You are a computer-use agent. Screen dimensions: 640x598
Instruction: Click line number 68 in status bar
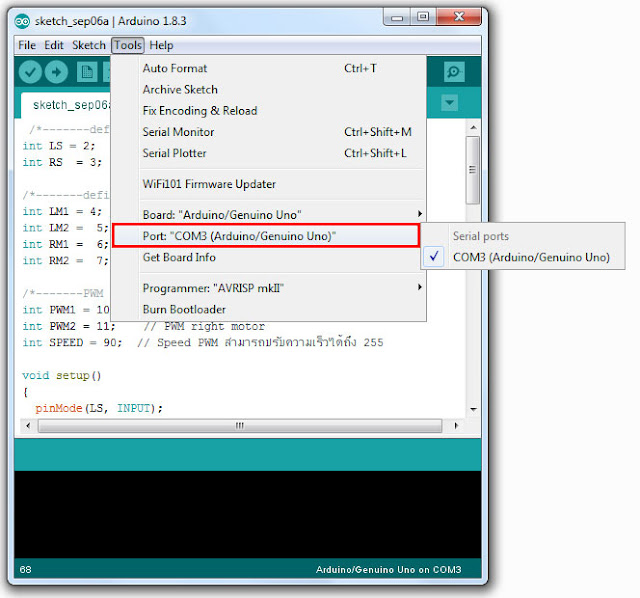tap(25, 569)
